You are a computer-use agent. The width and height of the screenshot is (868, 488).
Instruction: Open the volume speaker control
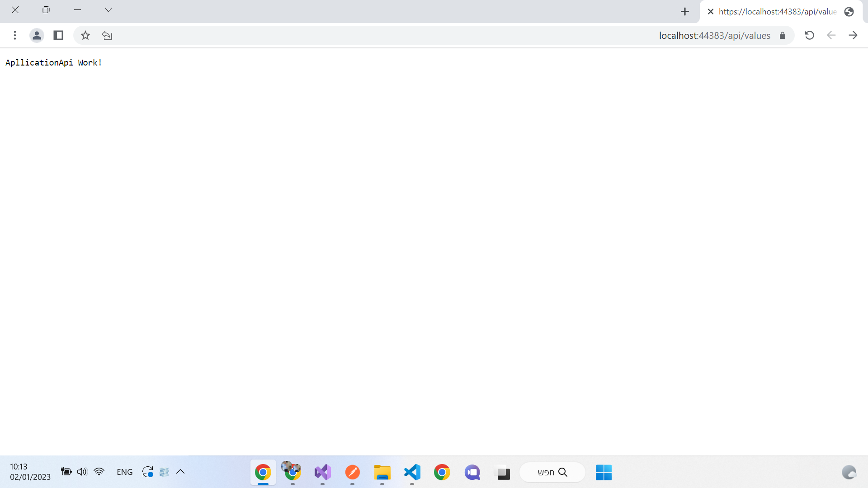82,472
